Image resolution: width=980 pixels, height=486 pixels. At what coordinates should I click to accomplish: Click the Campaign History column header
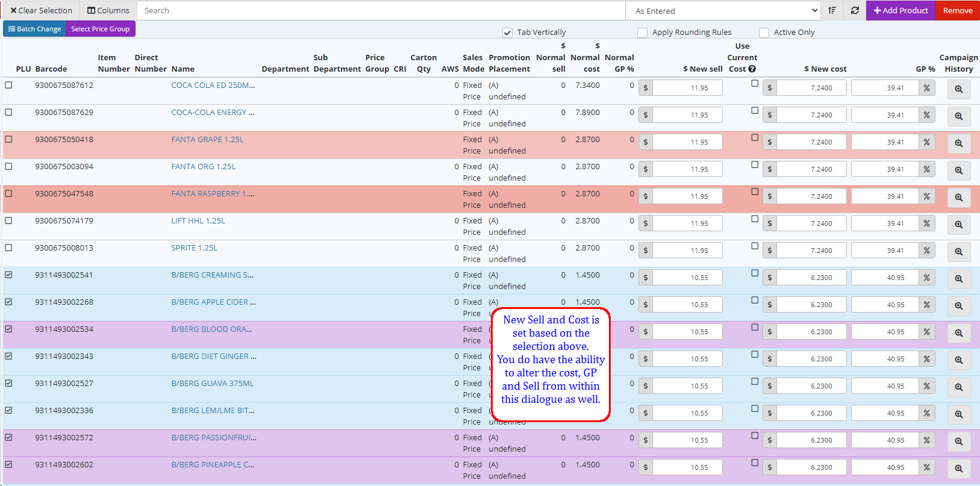tap(958, 63)
